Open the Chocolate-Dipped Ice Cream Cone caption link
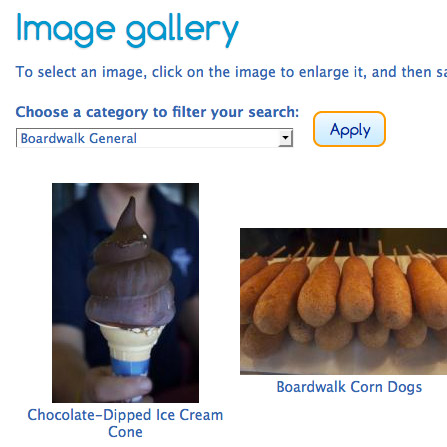 pos(125,423)
